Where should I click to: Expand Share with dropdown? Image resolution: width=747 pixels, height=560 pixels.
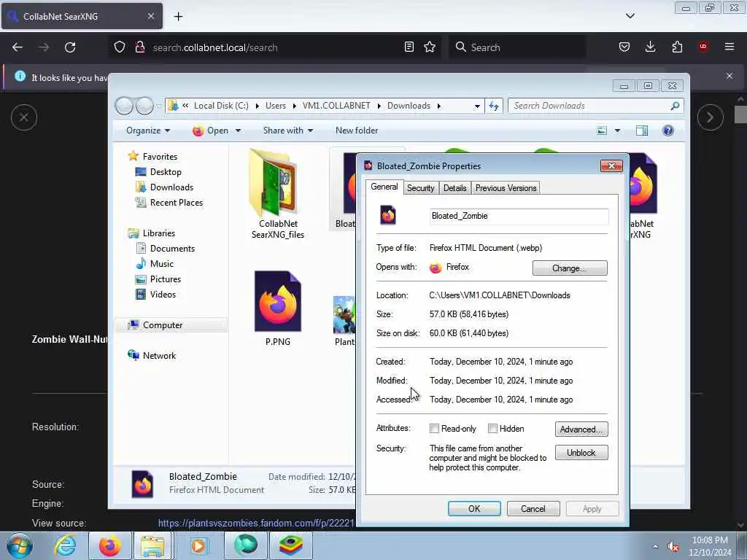point(287,131)
